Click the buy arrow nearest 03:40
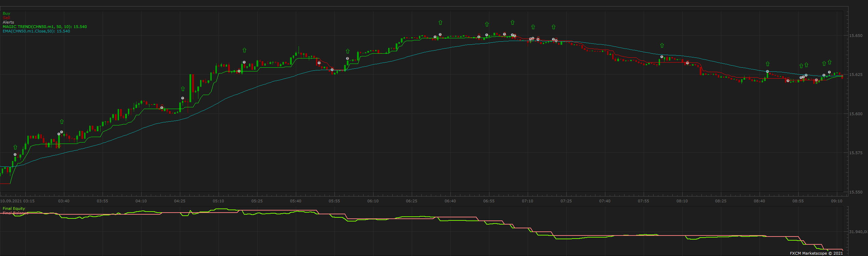The width and height of the screenshot is (868, 256). pos(62,121)
